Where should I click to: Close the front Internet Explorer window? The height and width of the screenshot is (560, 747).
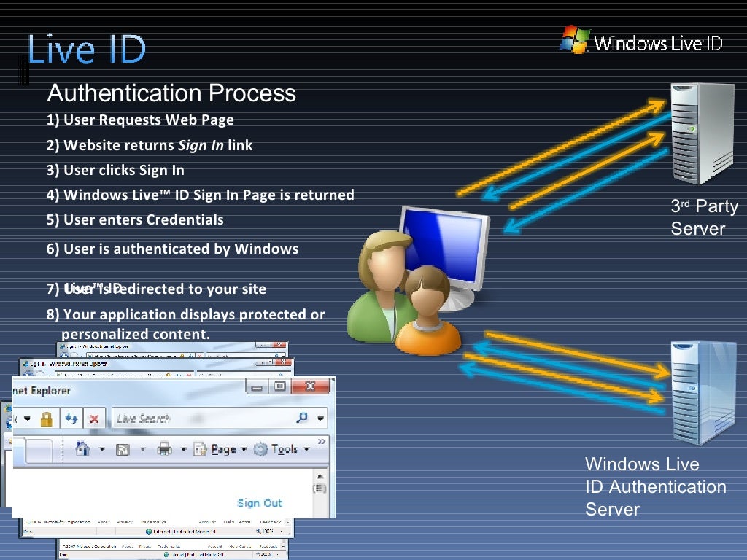pos(310,386)
